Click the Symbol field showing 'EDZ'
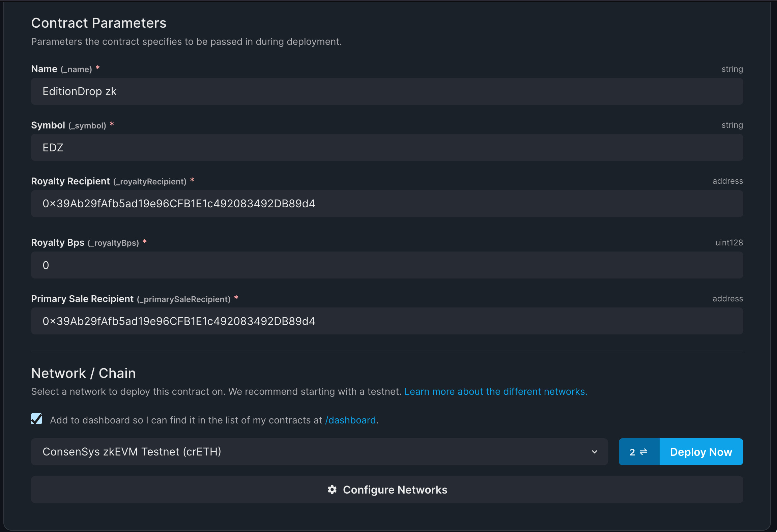The image size is (777, 532). point(387,147)
